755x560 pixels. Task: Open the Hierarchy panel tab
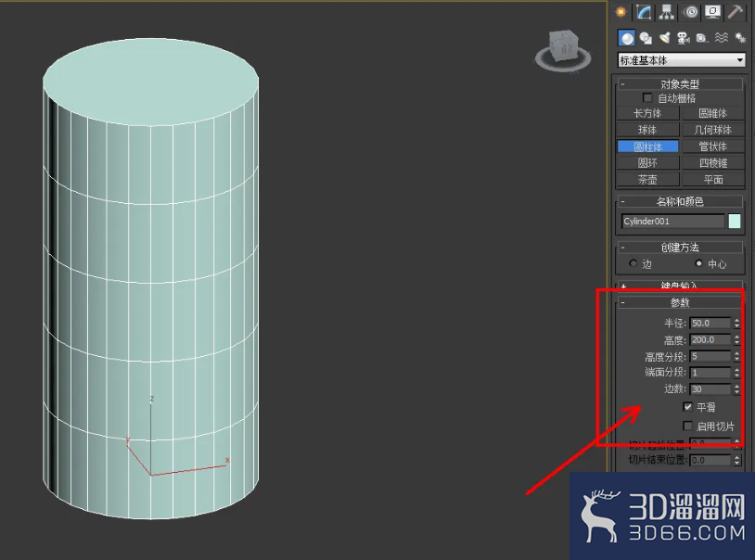coord(666,12)
